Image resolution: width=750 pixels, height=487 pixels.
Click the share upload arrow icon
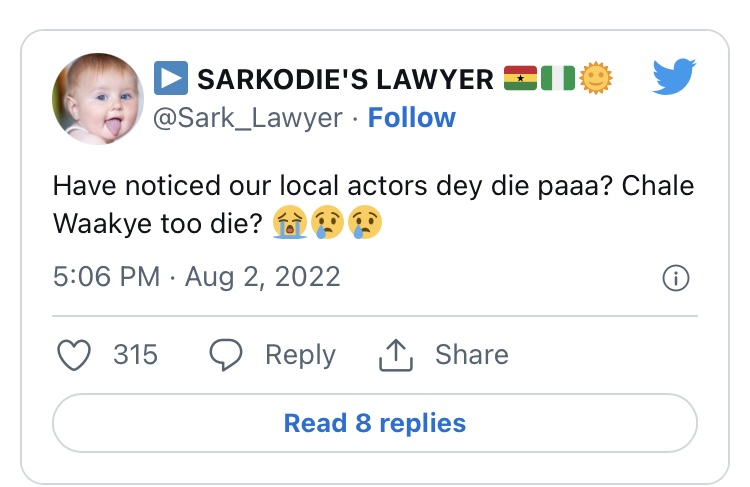(398, 354)
